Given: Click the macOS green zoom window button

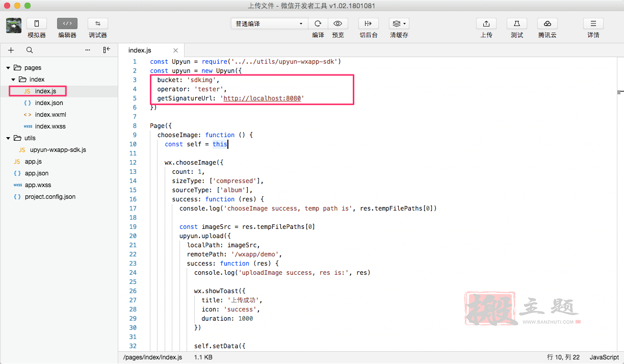Looking at the screenshot, I should pos(28,6).
